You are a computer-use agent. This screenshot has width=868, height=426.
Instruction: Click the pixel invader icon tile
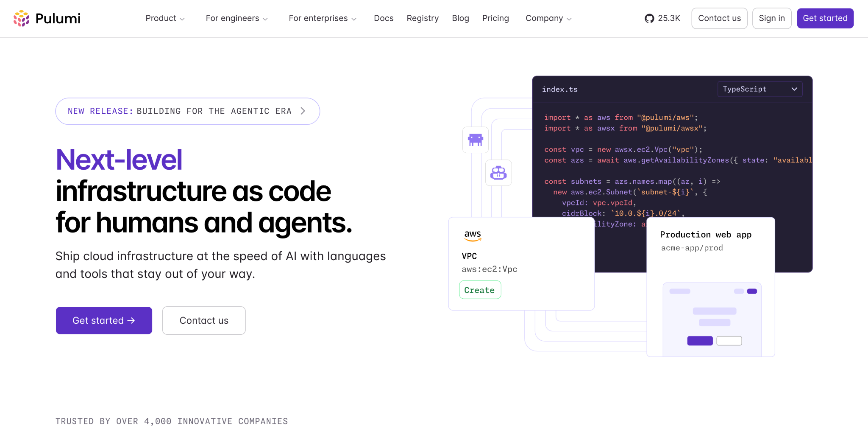pyautogui.click(x=476, y=140)
